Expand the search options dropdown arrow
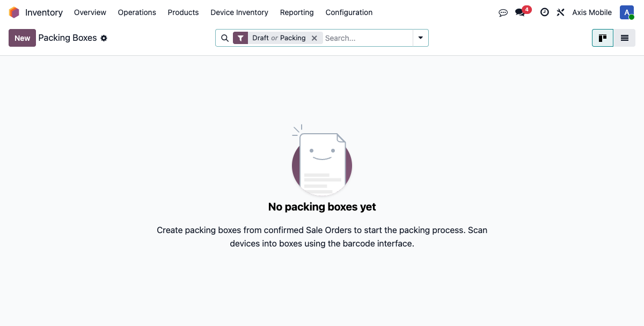Viewport: 644px width, 326px height. click(x=421, y=38)
